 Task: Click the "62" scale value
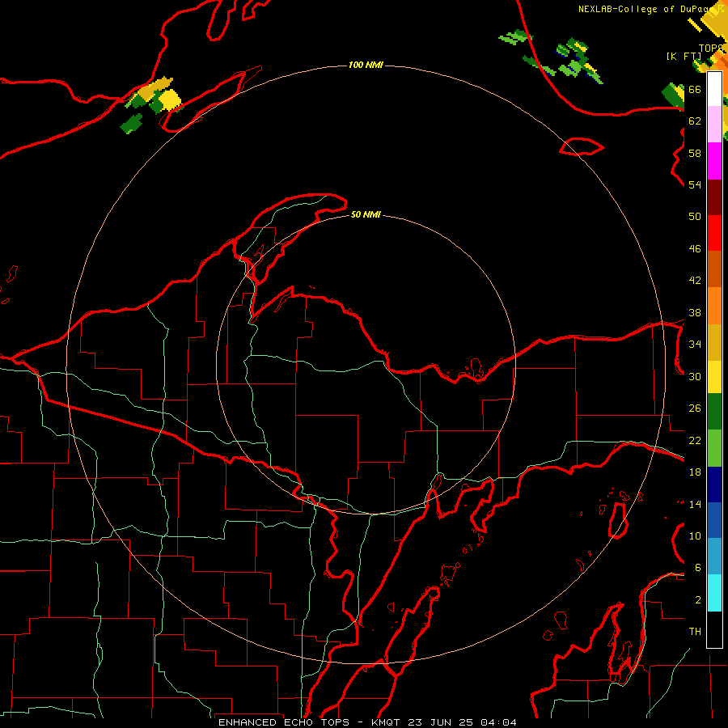[695, 121]
